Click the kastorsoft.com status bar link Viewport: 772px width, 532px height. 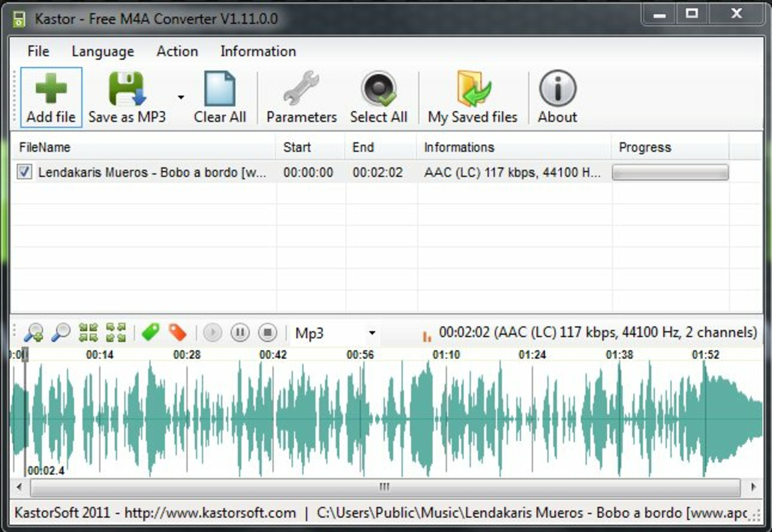[x=210, y=513]
